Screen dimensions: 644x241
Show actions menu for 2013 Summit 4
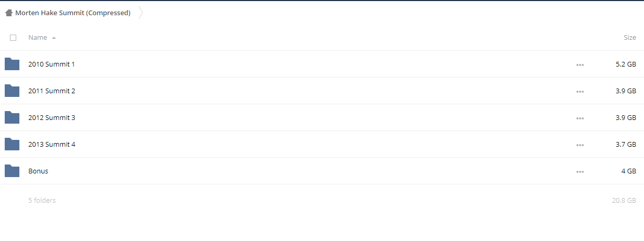coord(580,145)
